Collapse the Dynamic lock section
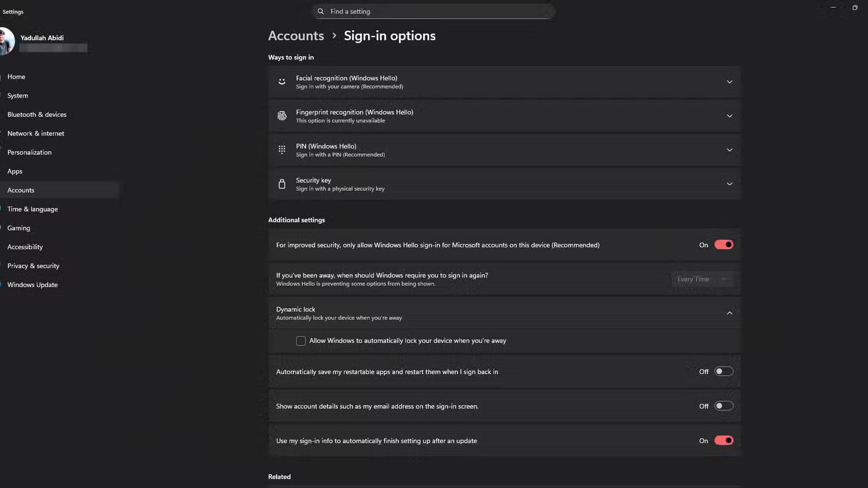Image resolution: width=868 pixels, height=488 pixels. [x=729, y=312]
